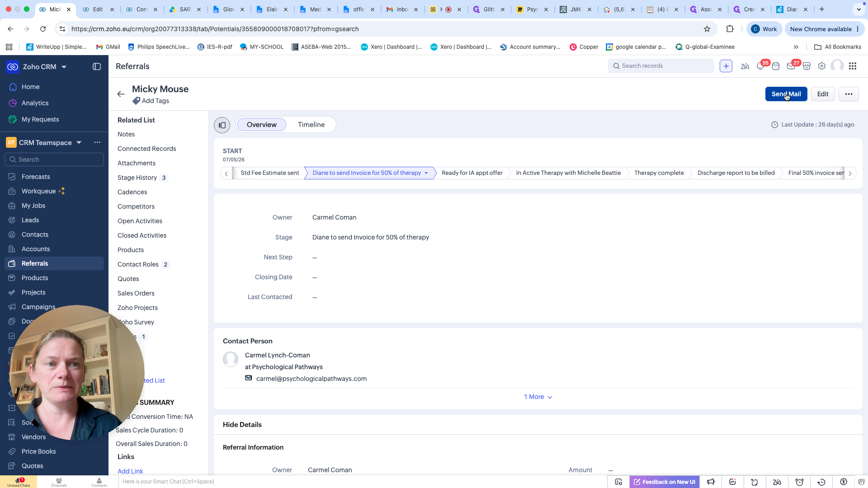The width and height of the screenshot is (868, 488).
Task: Open New Chrome available update button
Action: [824, 29]
